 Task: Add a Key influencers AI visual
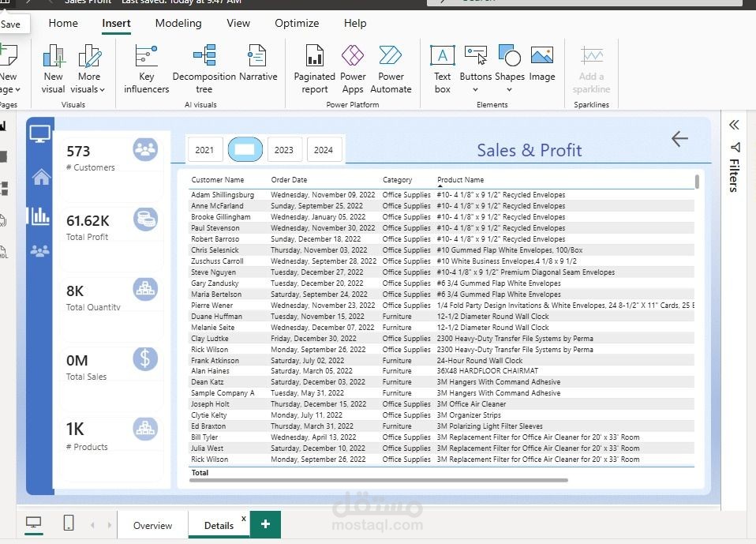145,67
